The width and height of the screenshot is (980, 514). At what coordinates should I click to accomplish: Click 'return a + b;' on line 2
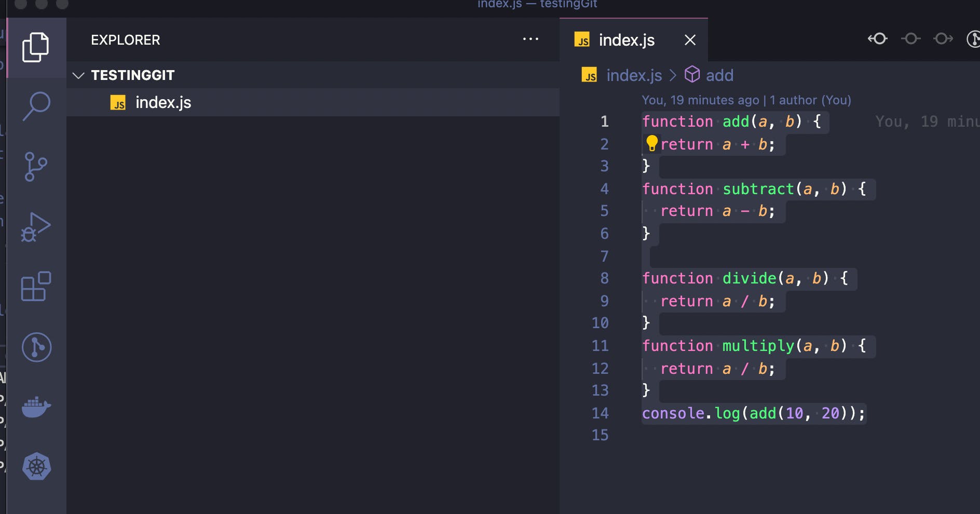718,144
